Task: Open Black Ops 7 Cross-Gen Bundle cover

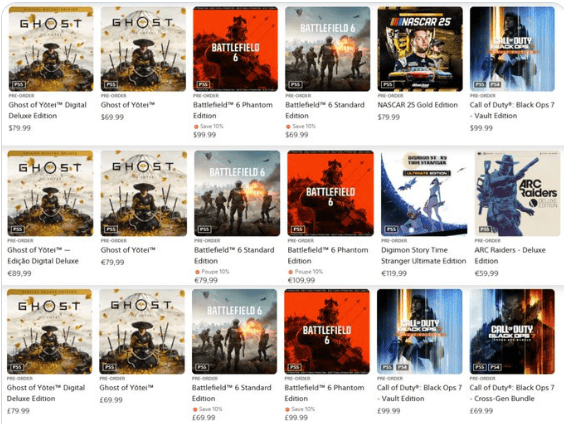Action: pyautogui.click(x=512, y=331)
